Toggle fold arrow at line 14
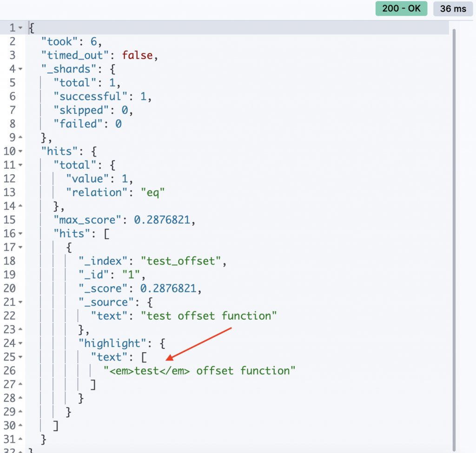476x453 pixels. pyautogui.click(x=20, y=206)
